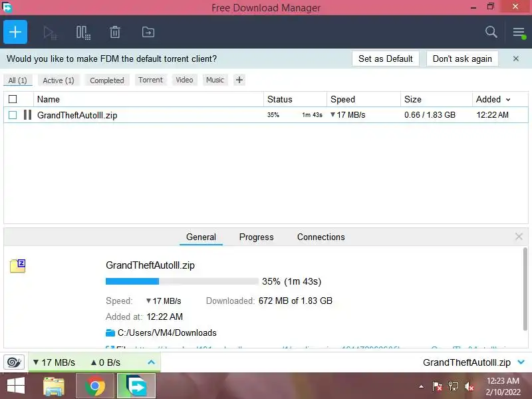Select the Video filter tab

[184, 80]
